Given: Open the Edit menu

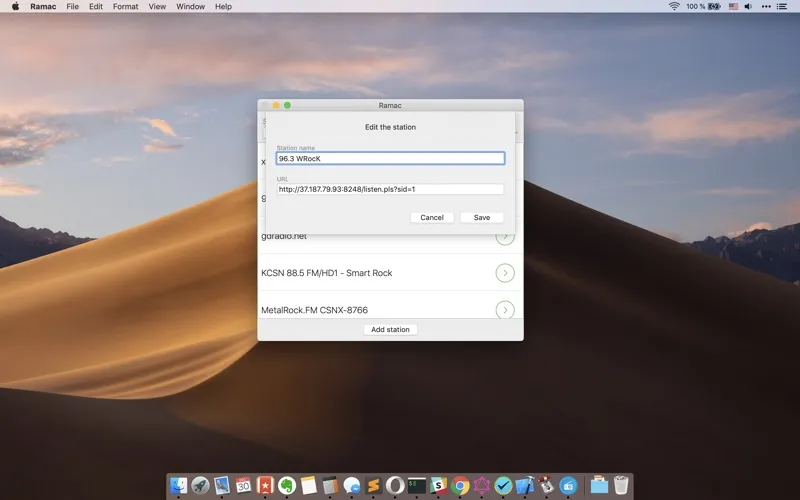Looking at the screenshot, I should (96, 6).
